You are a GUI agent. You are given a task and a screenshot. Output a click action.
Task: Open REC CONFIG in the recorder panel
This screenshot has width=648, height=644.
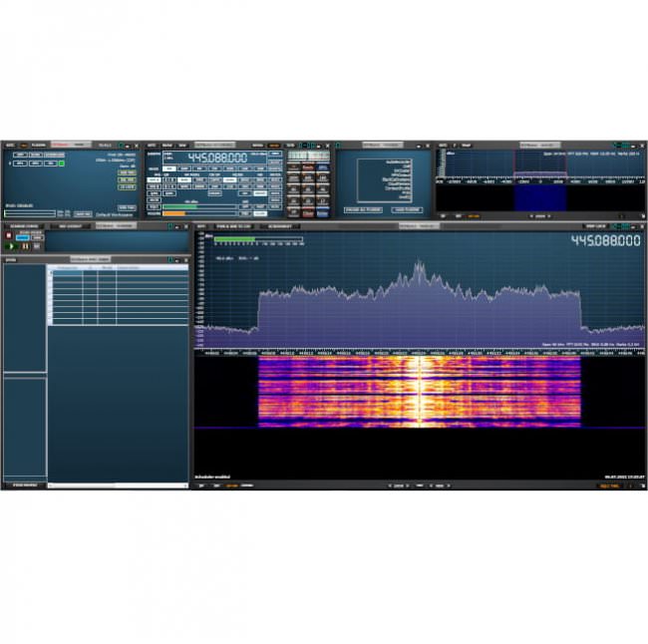(x=69, y=226)
